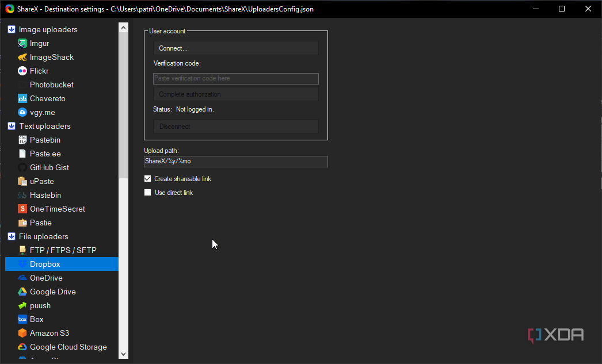Click the sidebar scroll down arrow
Screen dimensions: 602x364
pos(123,354)
